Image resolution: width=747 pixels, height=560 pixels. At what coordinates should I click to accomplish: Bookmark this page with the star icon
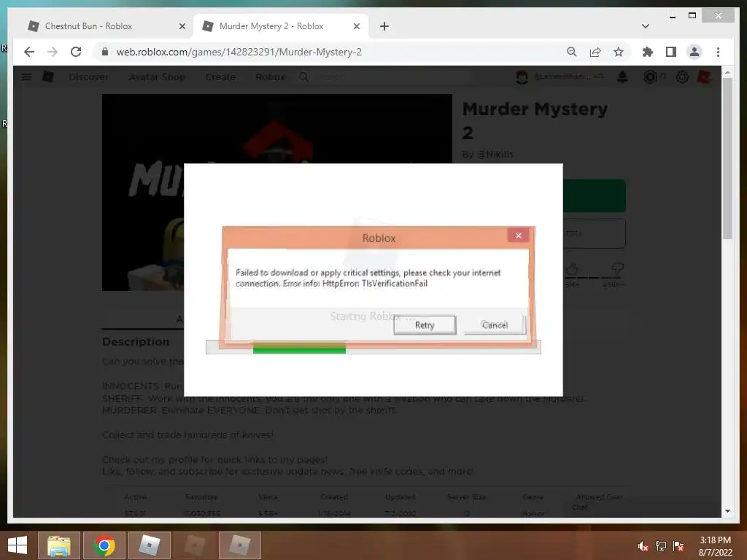coord(619,52)
